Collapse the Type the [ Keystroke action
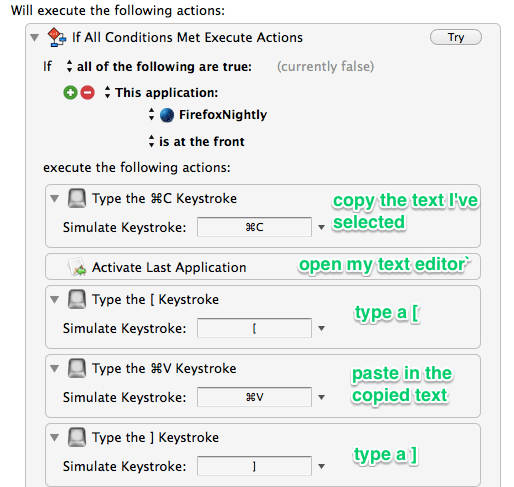 54,300
